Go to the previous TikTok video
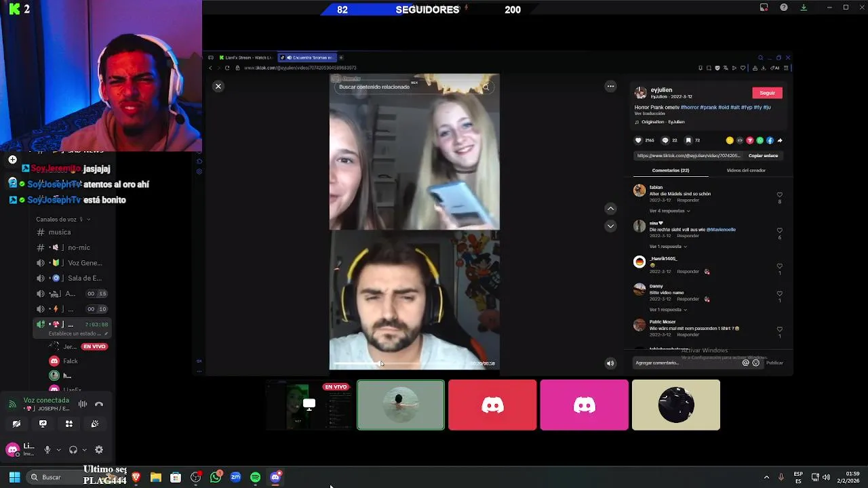This screenshot has width=868, height=488. (x=610, y=209)
